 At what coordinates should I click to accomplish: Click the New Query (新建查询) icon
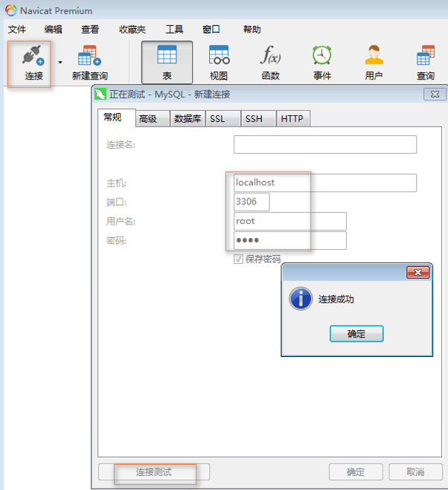89,56
